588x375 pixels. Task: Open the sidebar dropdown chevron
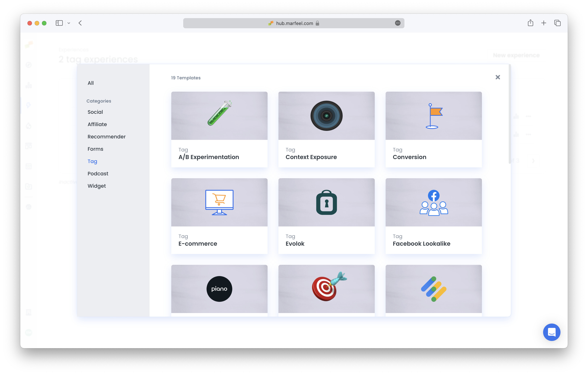(69, 23)
